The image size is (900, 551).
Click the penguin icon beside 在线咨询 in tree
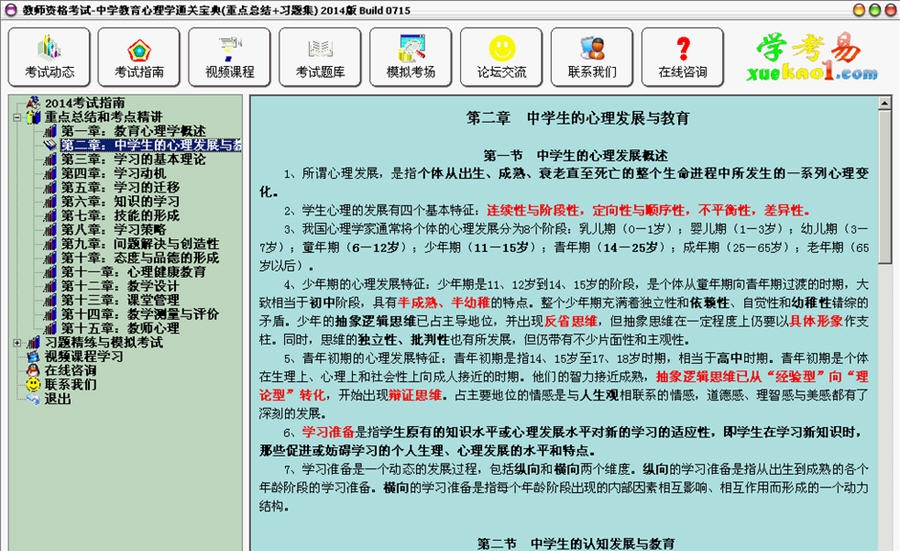pos(33,370)
